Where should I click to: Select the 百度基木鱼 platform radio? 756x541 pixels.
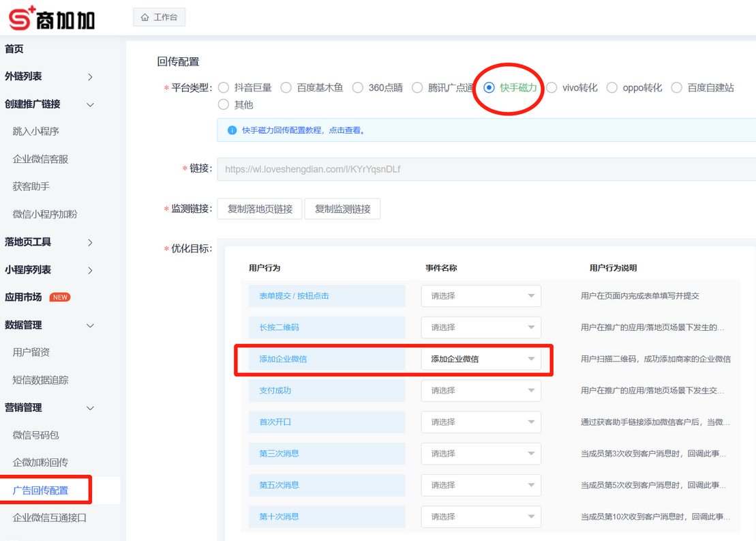click(x=286, y=87)
